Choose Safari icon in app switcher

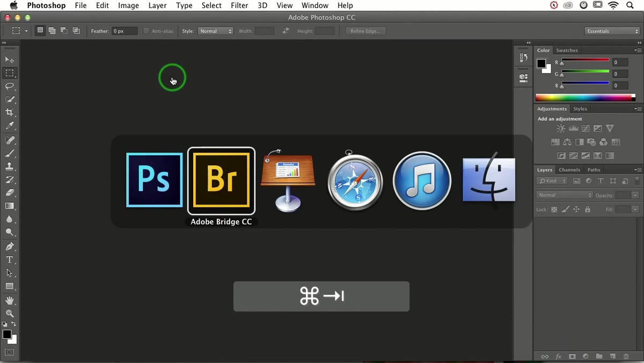pyautogui.click(x=355, y=180)
